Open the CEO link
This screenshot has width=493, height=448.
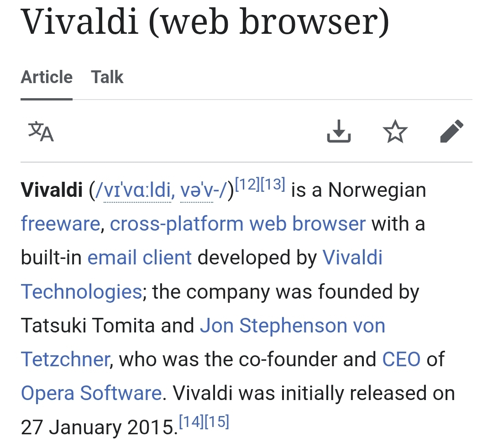pyautogui.click(x=401, y=359)
